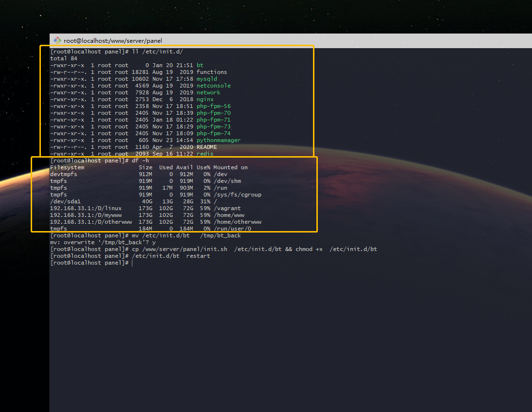
Task: Click the green 'bt' file name in listing
Action: tap(200, 65)
